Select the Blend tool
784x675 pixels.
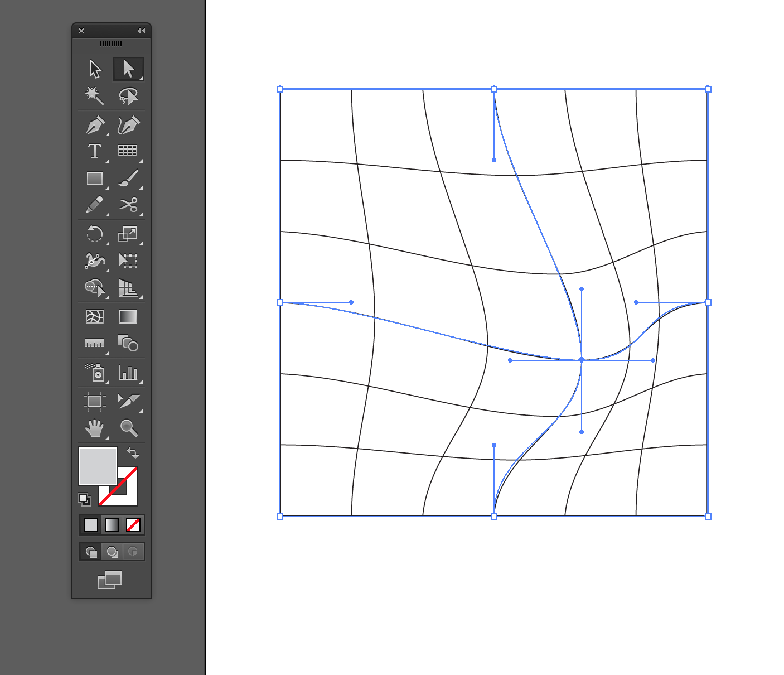click(128, 343)
